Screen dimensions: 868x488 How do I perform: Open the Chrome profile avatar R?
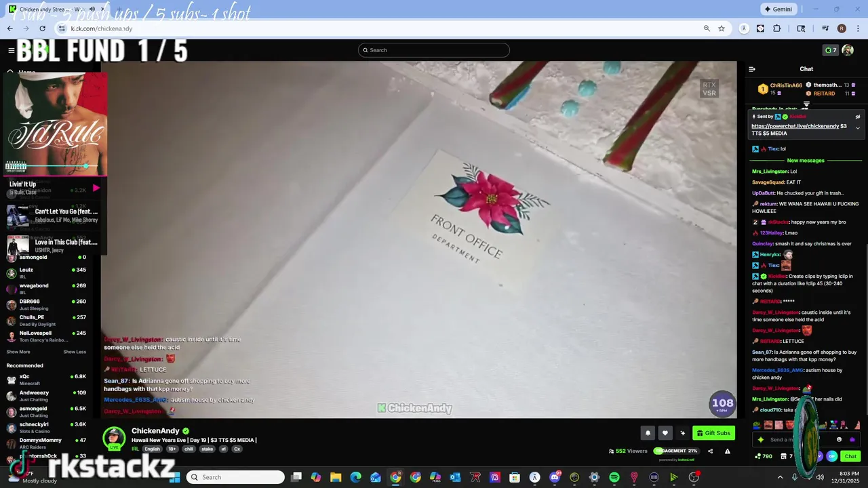pos(842,28)
